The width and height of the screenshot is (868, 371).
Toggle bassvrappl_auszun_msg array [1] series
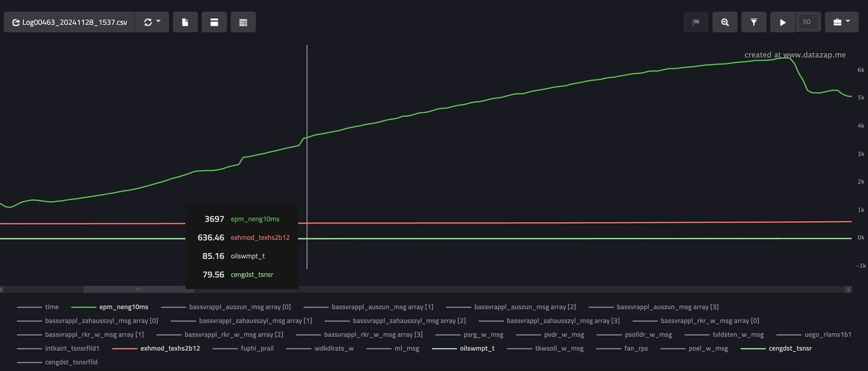368,307
